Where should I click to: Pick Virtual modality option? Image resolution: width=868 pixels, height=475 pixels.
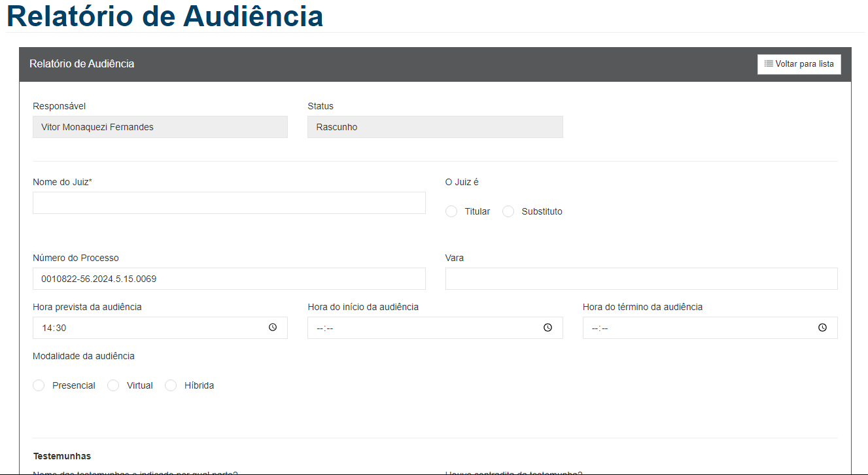click(113, 385)
